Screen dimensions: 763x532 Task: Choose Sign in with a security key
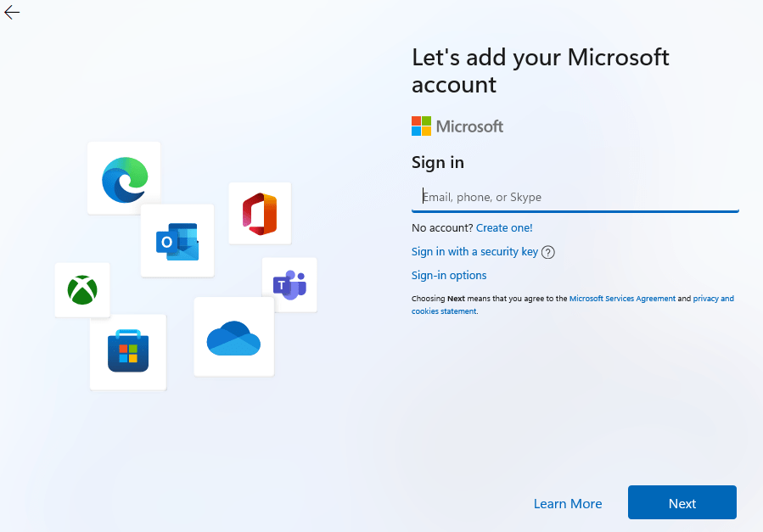point(474,251)
